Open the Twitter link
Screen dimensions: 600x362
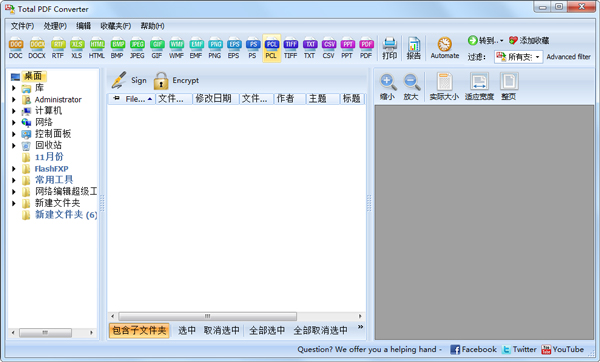pyautogui.click(x=519, y=349)
